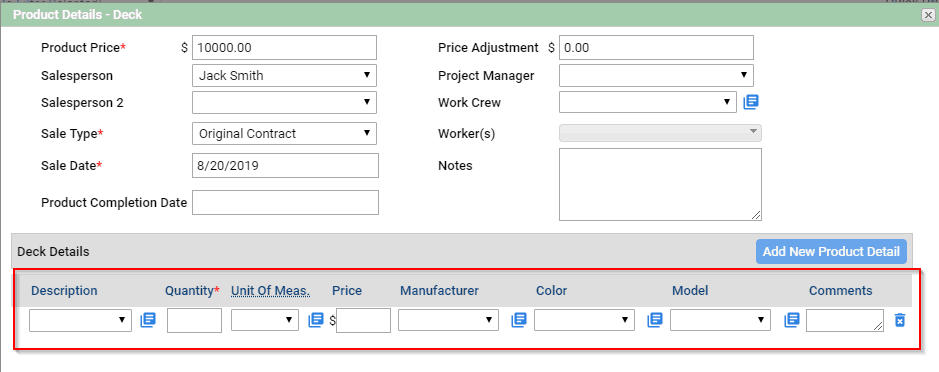The width and height of the screenshot is (939, 372).
Task: Click the Product Completion Date field
Action: click(x=286, y=202)
